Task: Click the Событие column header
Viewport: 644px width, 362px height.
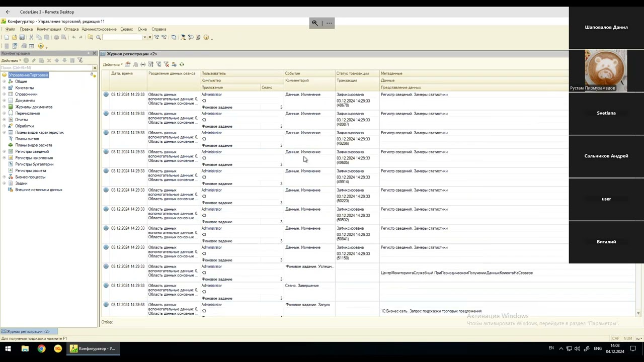Action: point(309,73)
